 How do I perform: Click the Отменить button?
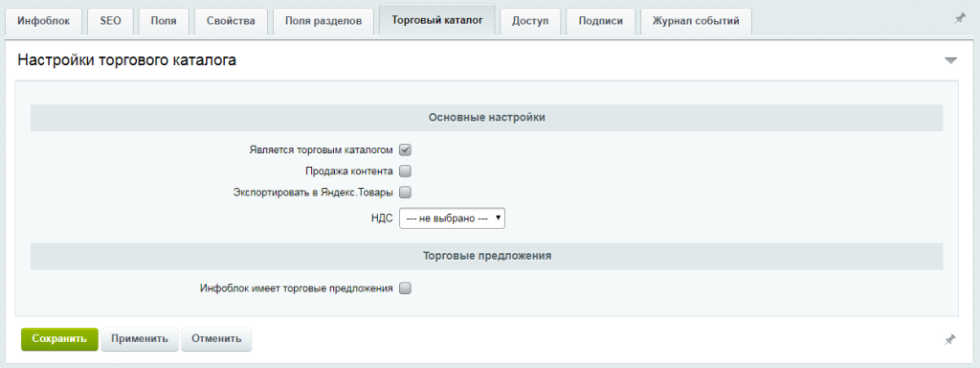[x=216, y=339]
